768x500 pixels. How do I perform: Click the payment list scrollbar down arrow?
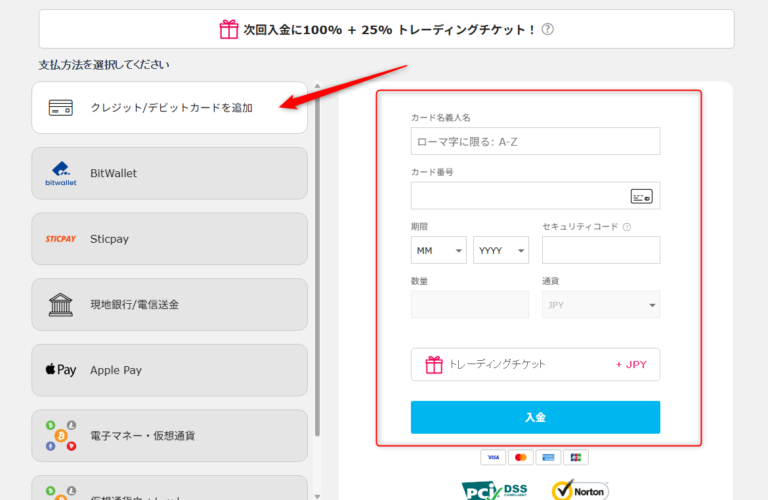click(x=317, y=496)
